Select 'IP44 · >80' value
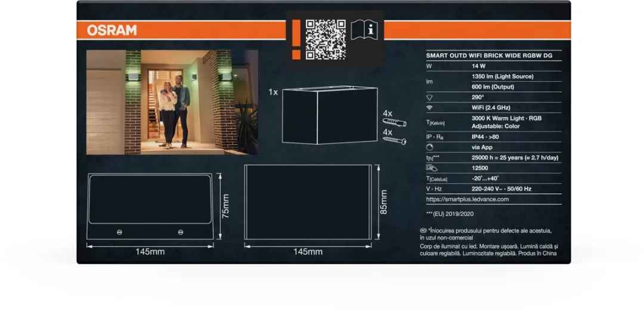The image size is (644, 312). pos(485,137)
